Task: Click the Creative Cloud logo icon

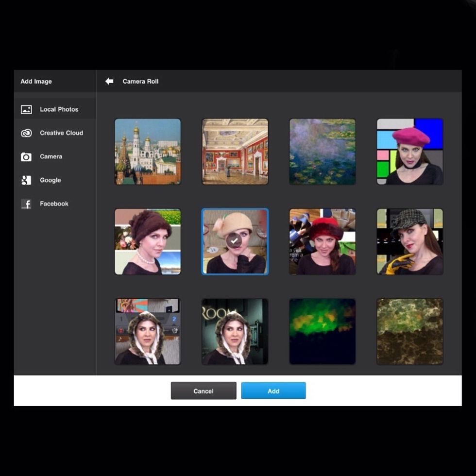Action: click(x=26, y=133)
